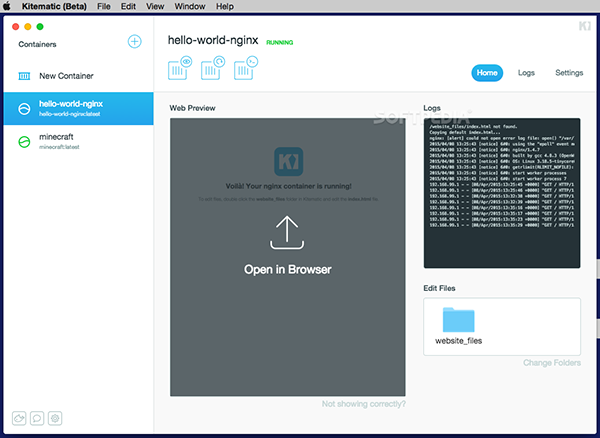600x438 pixels.
Task: Click the 'Not showing correctly?' link
Action: (363, 404)
